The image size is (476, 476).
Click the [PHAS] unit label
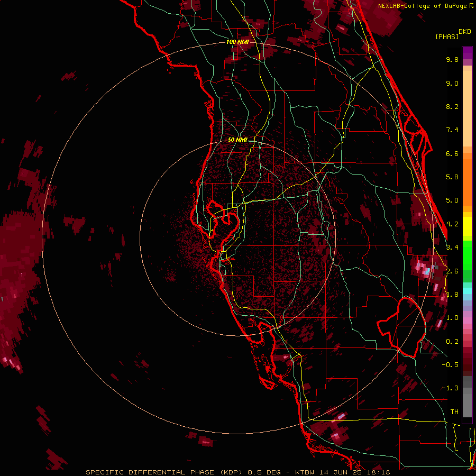point(447,36)
